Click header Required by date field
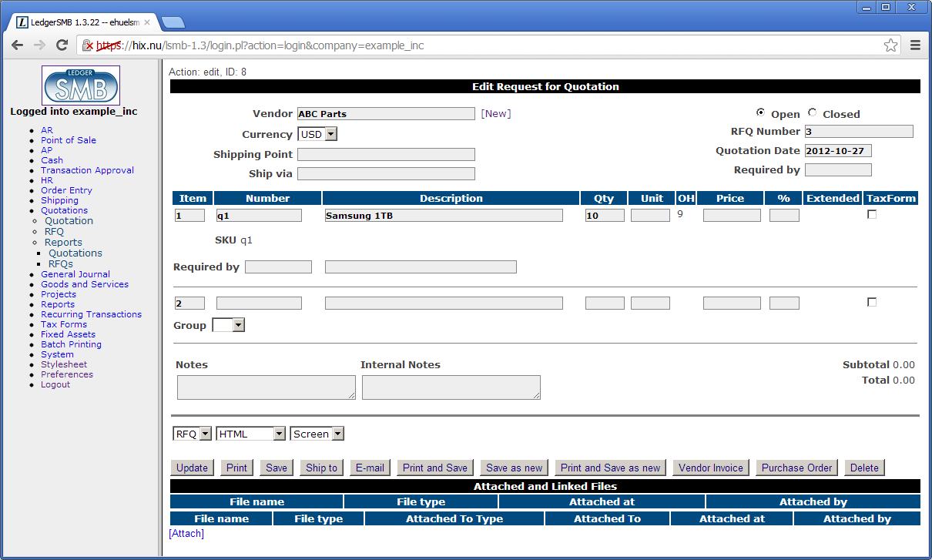This screenshot has height=560, width=932. point(838,169)
